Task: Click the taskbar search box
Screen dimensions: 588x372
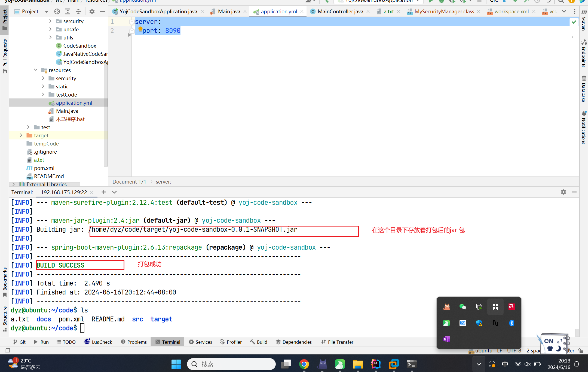Action: (x=231, y=364)
